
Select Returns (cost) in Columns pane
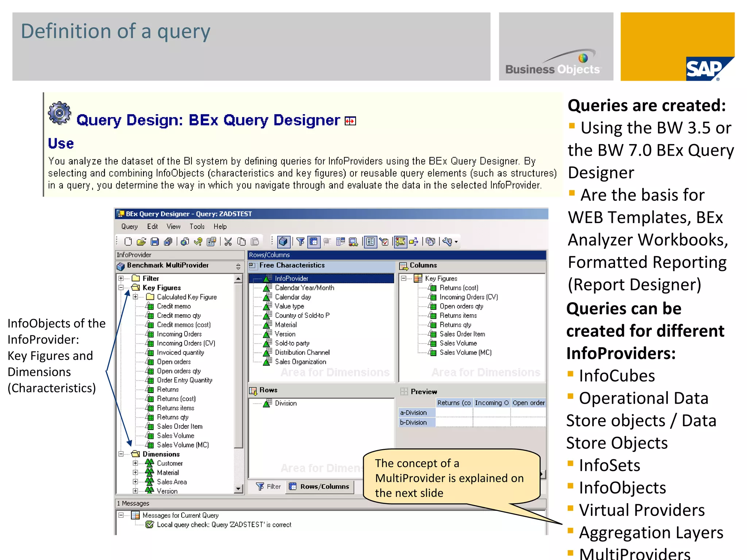[x=459, y=288]
